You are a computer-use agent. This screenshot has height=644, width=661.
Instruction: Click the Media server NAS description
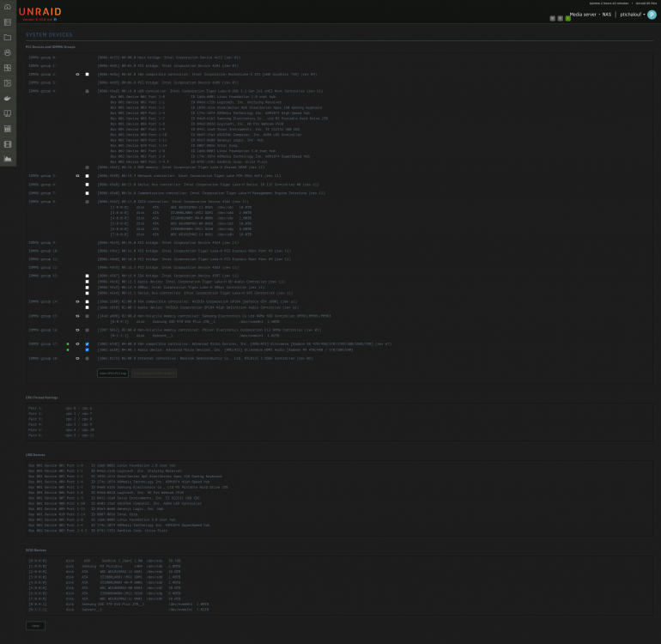pyautogui.click(x=591, y=15)
